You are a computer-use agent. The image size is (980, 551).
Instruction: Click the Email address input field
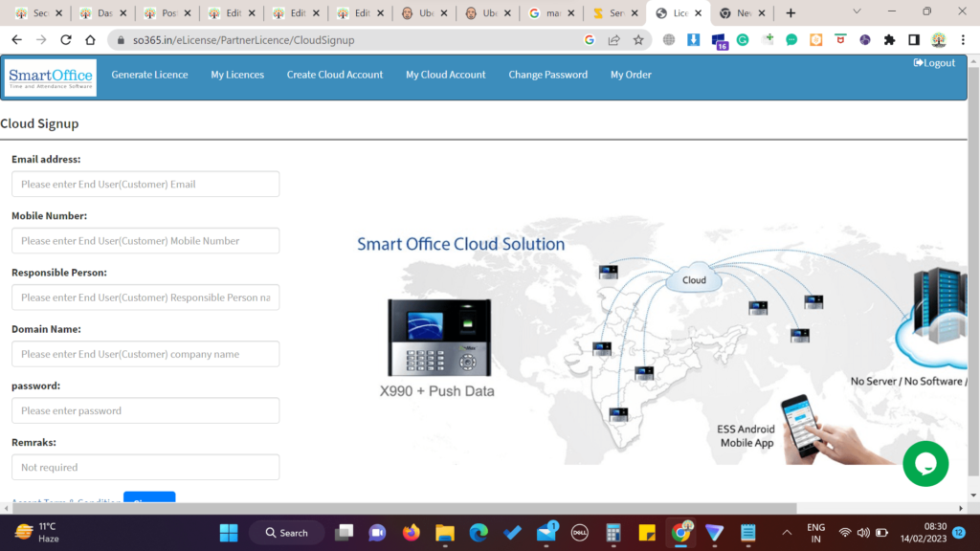pyautogui.click(x=145, y=184)
